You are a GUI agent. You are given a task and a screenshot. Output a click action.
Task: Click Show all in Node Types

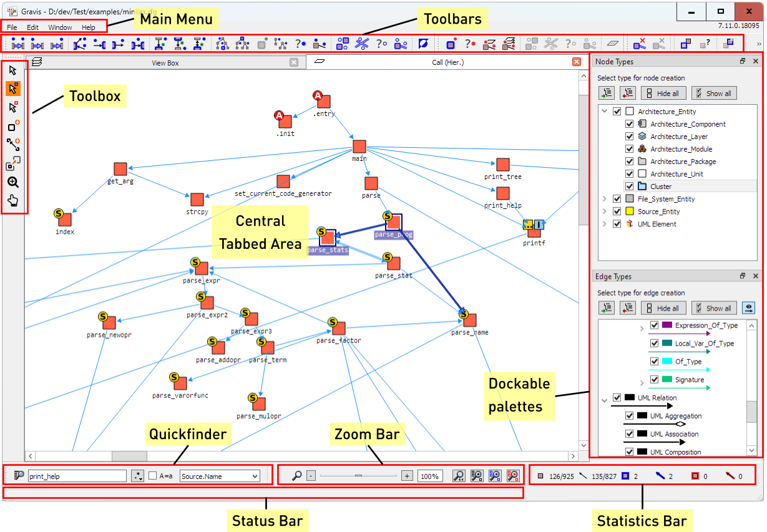tap(714, 93)
